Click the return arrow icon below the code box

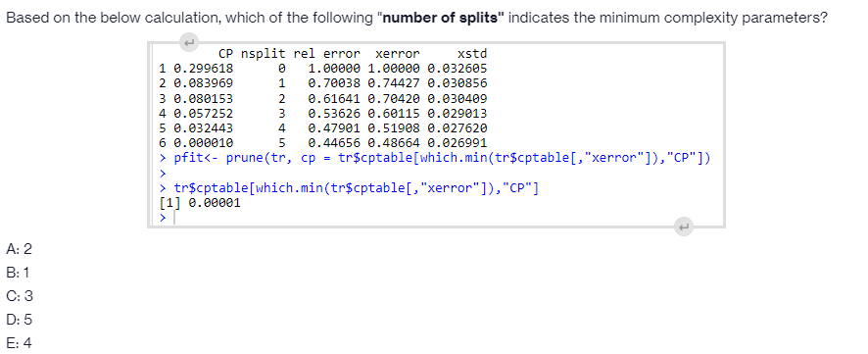click(684, 226)
